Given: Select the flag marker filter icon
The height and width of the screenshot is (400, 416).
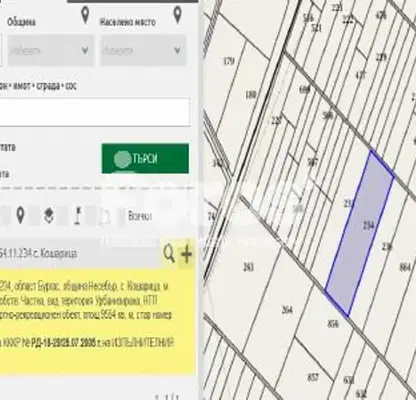Looking at the screenshot, I should 78,216.
